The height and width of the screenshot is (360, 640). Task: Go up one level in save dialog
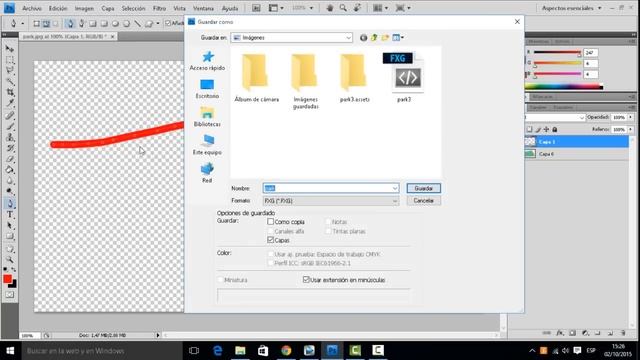pos(374,38)
